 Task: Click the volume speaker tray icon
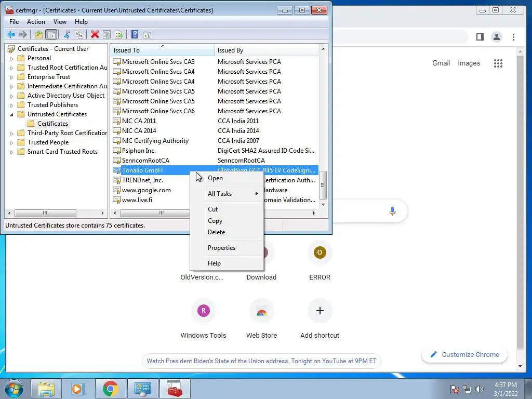point(480,389)
